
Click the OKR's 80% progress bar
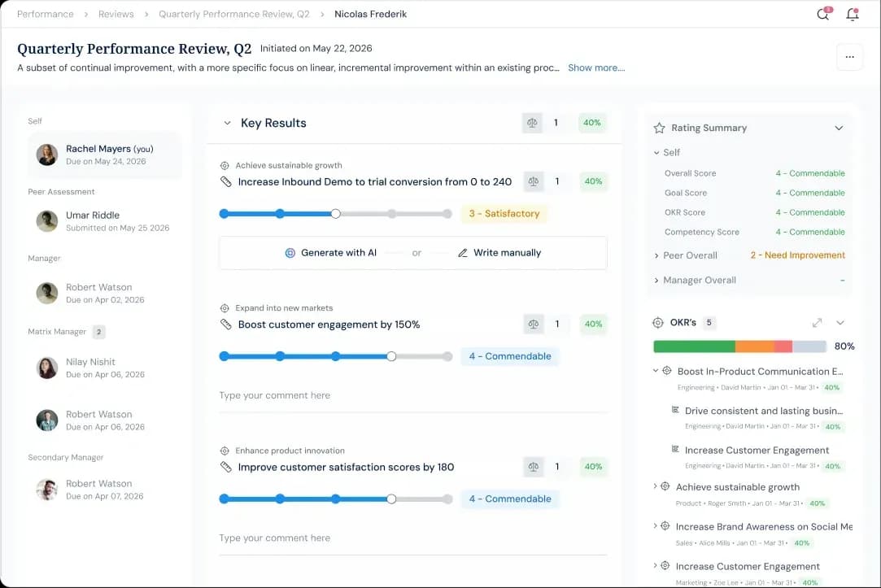(x=739, y=346)
